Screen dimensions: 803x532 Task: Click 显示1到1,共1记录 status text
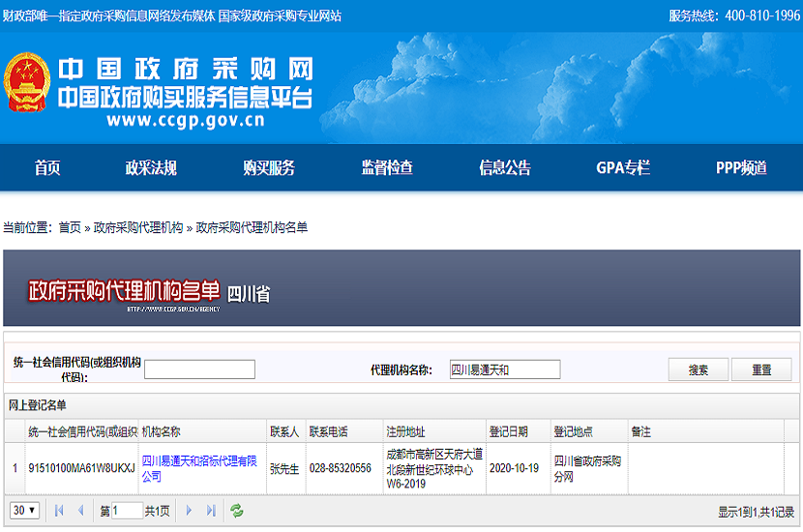(x=756, y=511)
